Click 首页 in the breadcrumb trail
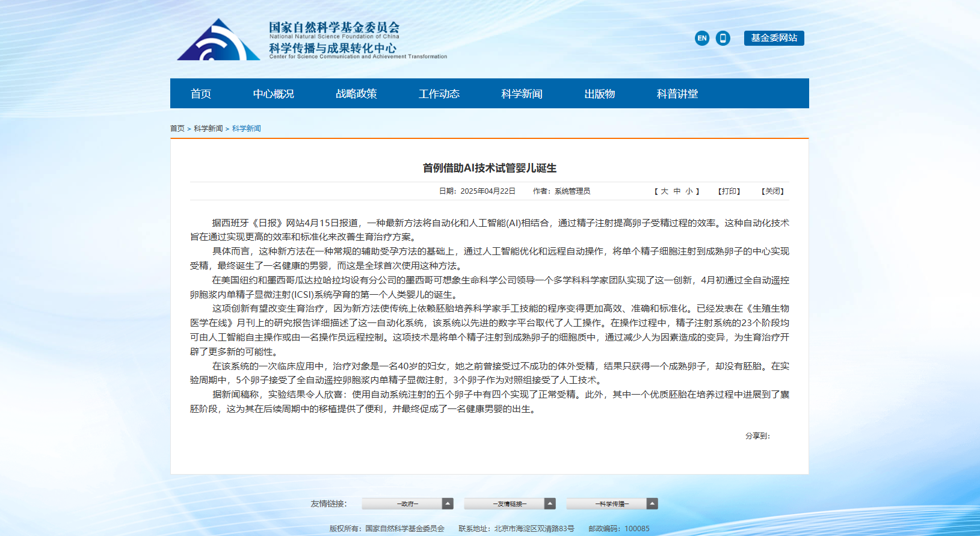The image size is (980, 536). pos(177,129)
